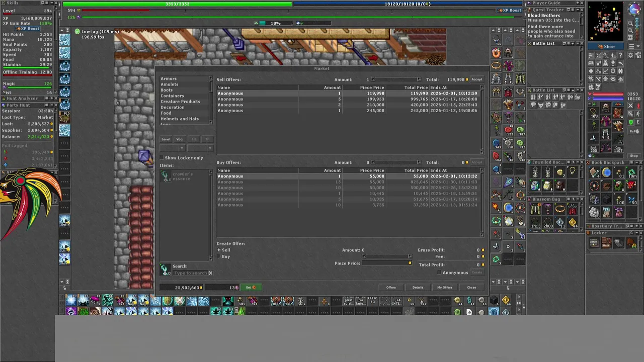Focus the Type to search field
644x362 pixels.
(x=190, y=273)
